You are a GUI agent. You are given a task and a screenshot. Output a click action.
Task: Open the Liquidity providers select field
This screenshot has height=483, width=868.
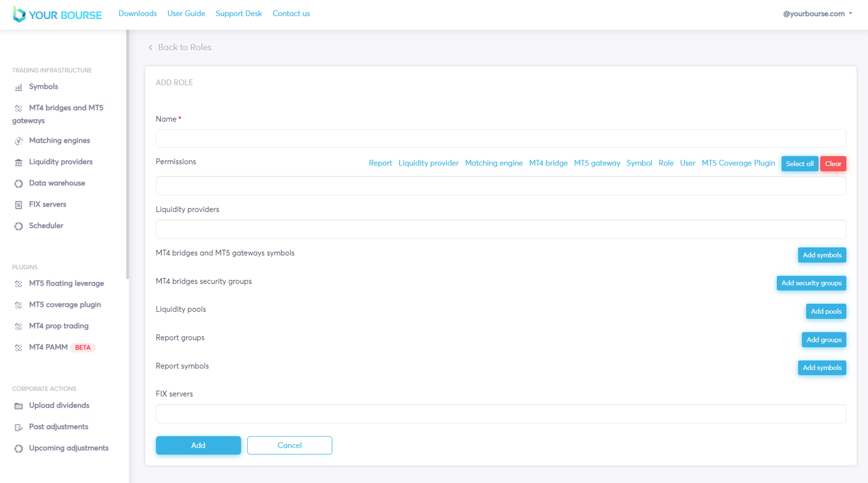click(500, 230)
